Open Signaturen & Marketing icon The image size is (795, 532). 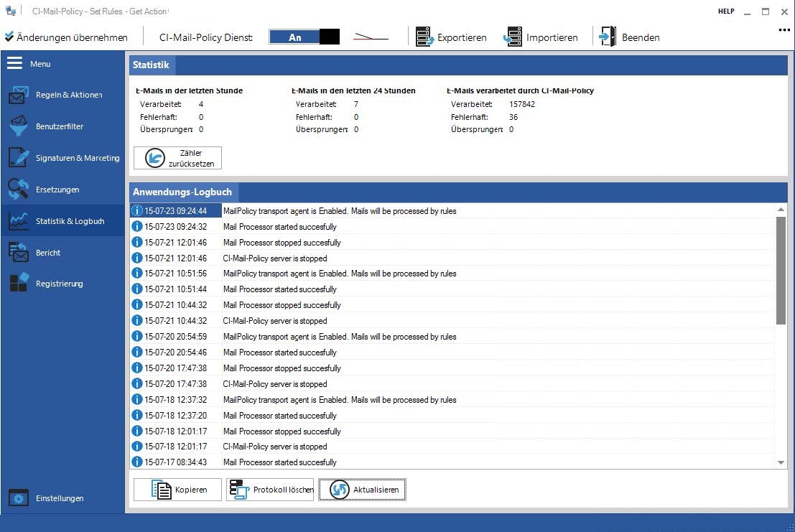[18, 157]
